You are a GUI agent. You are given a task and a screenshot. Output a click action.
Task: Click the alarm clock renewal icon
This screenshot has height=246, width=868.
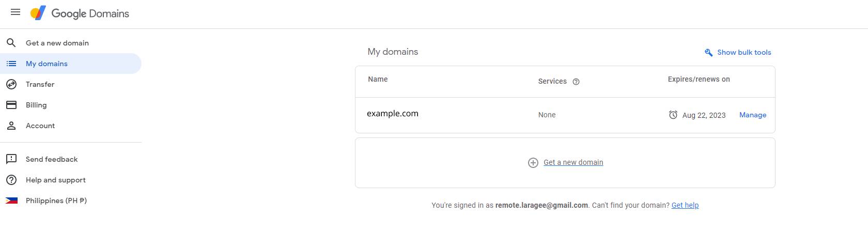point(673,115)
